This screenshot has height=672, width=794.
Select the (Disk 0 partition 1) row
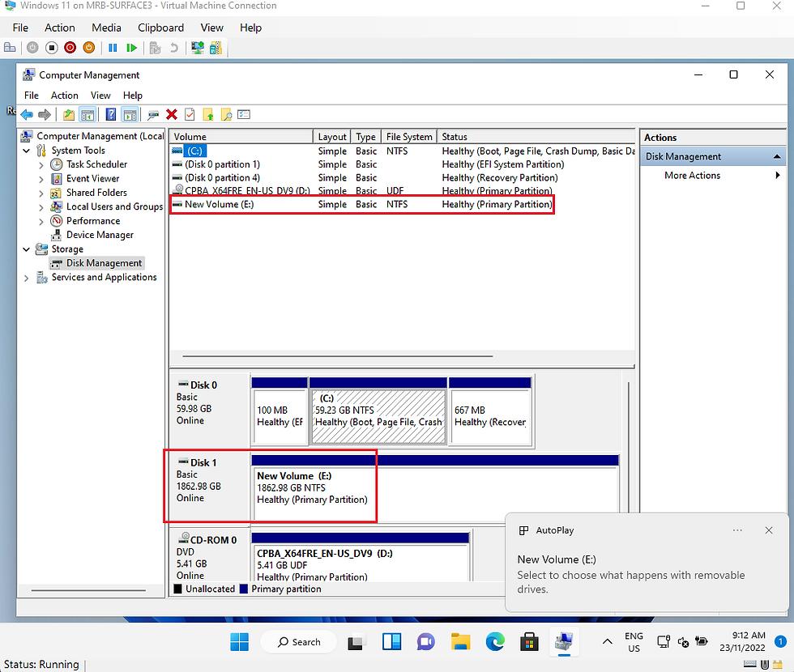point(403,164)
